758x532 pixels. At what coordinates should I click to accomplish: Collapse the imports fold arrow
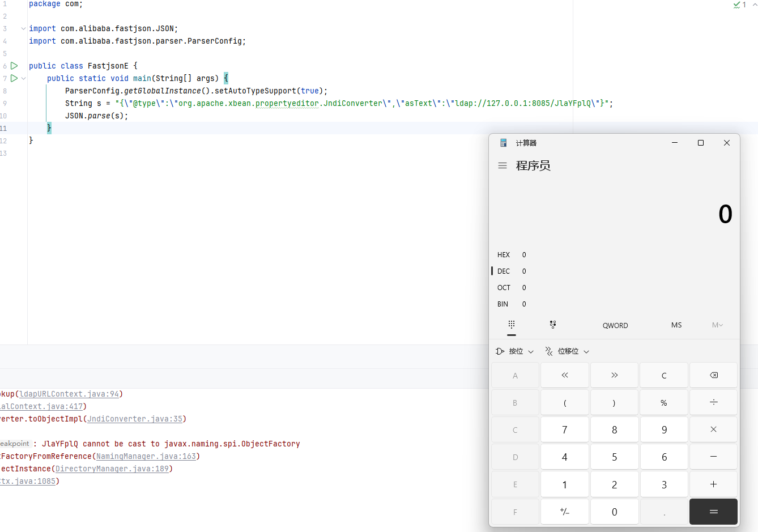pos(23,28)
